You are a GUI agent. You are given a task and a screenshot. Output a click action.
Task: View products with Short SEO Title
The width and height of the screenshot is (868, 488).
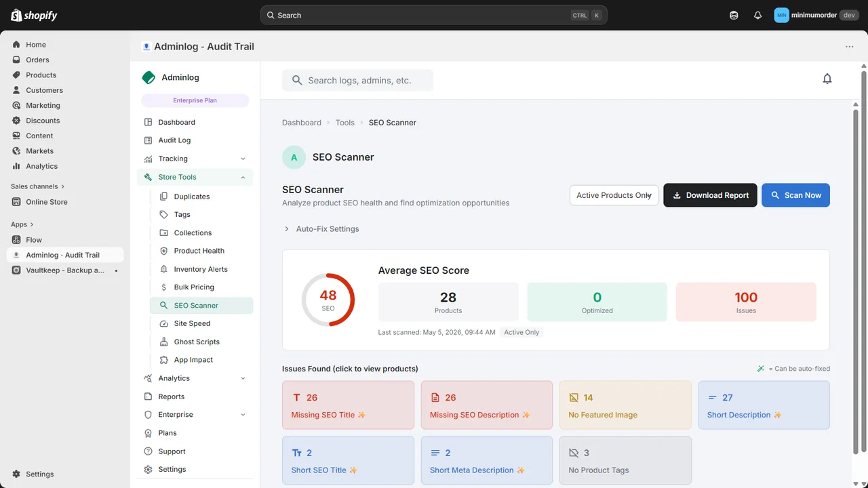tap(348, 460)
